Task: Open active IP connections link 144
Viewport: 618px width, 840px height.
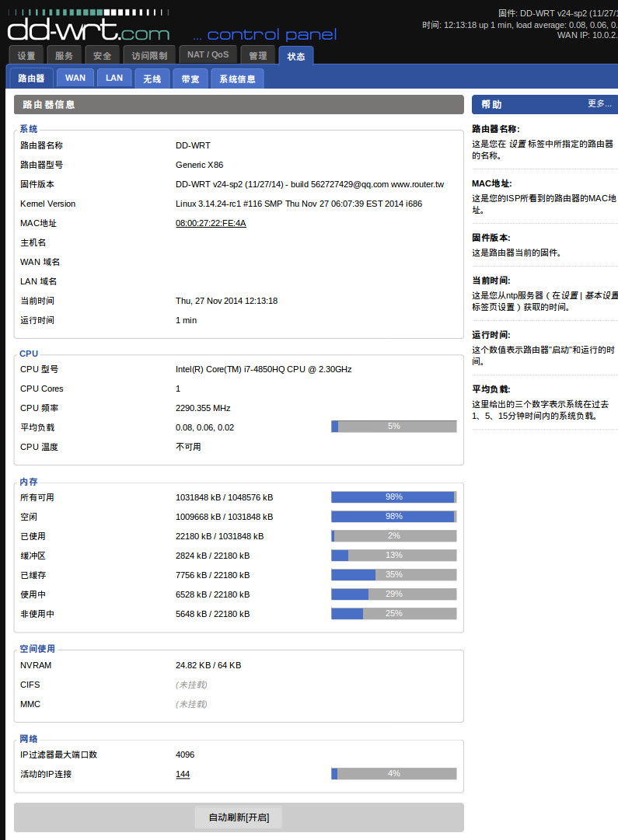Action: (183, 774)
